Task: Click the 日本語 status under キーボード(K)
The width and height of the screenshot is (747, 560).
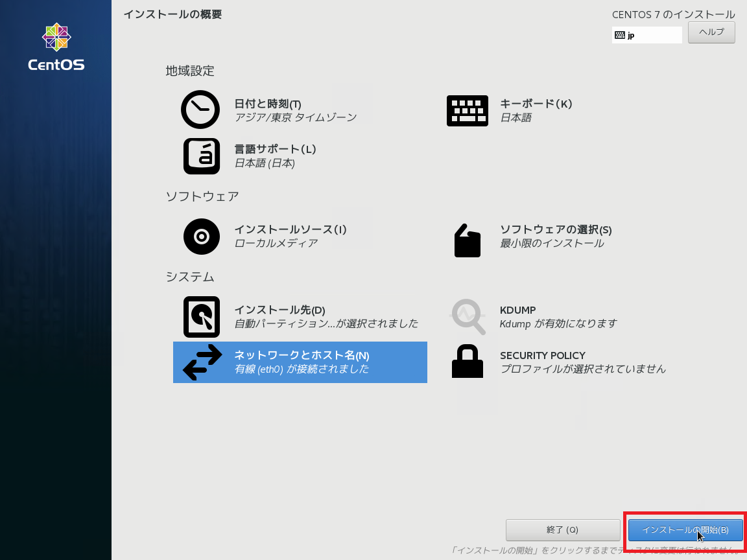Action: [x=516, y=117]
